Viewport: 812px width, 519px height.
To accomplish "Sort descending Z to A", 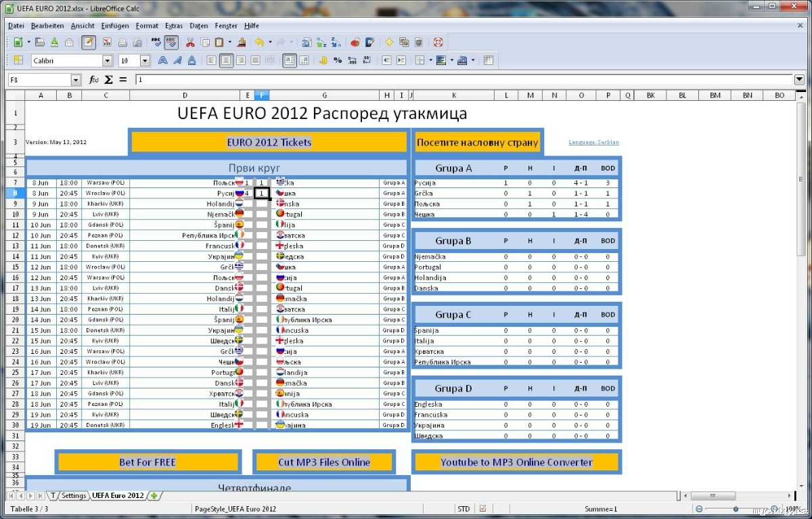I will [336, 42].
